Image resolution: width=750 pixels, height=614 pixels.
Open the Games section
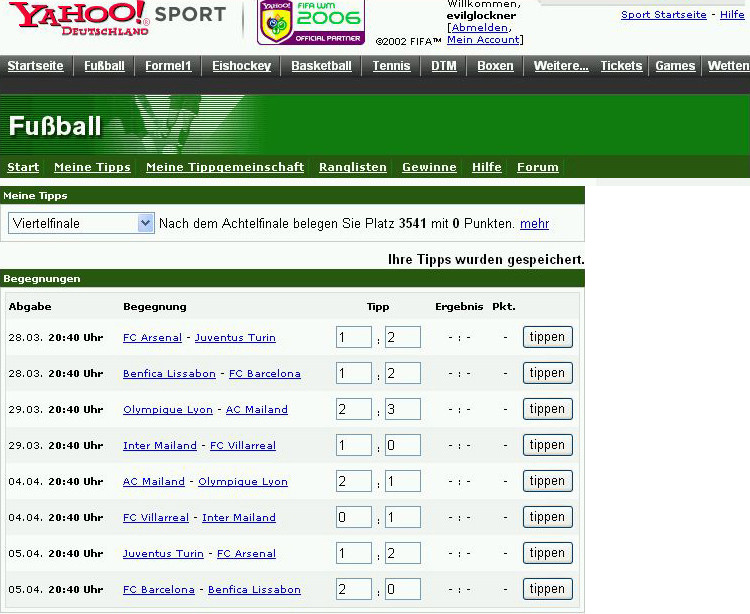pos(675,66)
